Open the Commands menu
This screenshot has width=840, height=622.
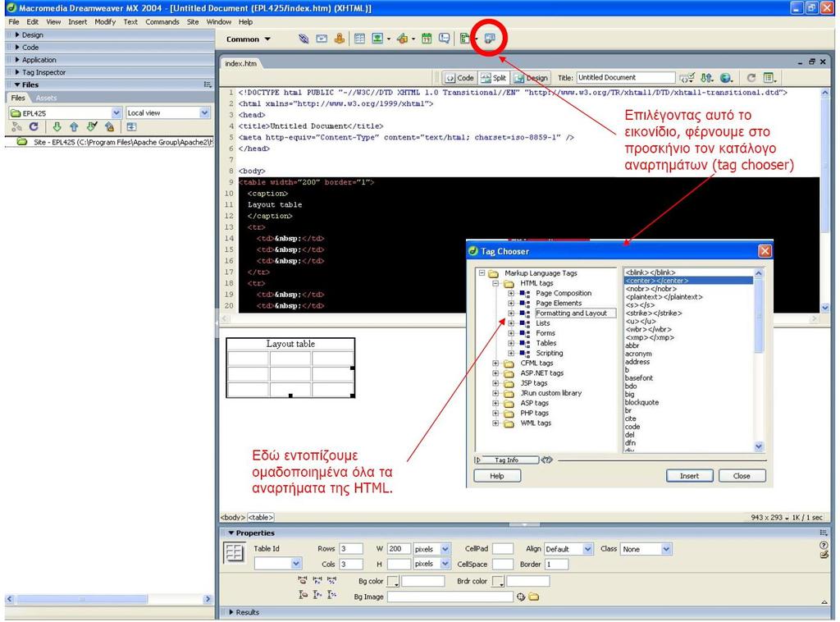pyautogui.click(x=162, y=22)
